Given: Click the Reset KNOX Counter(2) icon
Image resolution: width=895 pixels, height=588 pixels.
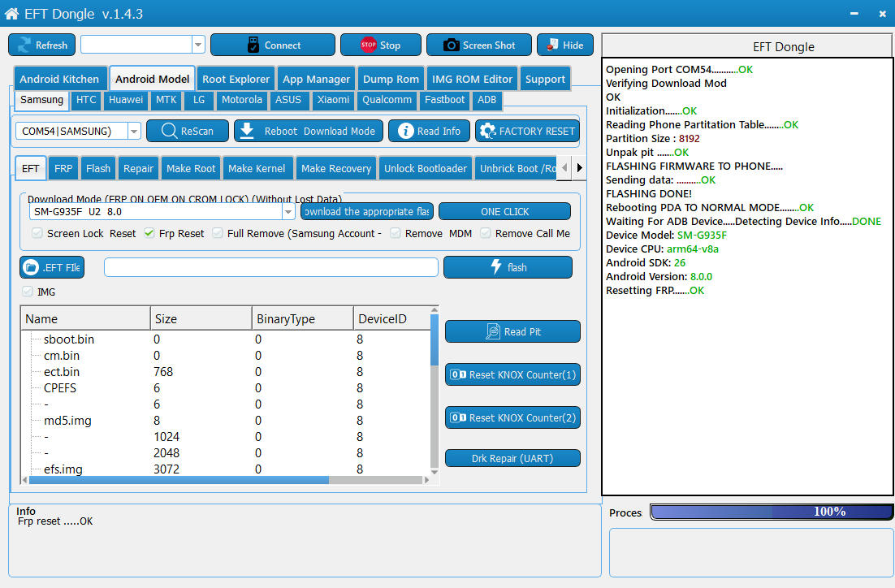Looking at the screenshot, I should tap(458, 418).
